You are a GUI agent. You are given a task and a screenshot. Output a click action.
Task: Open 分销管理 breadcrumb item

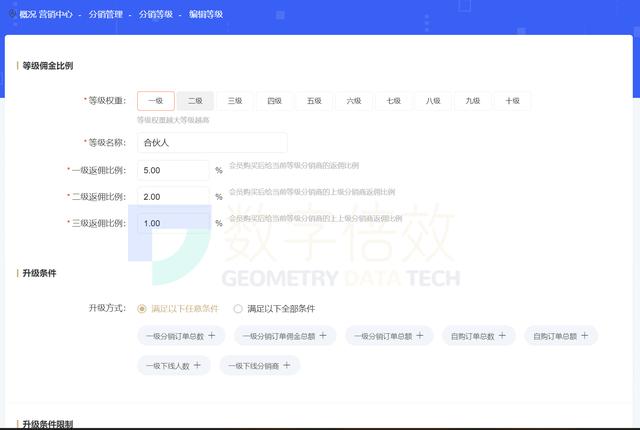click(108, 15)
